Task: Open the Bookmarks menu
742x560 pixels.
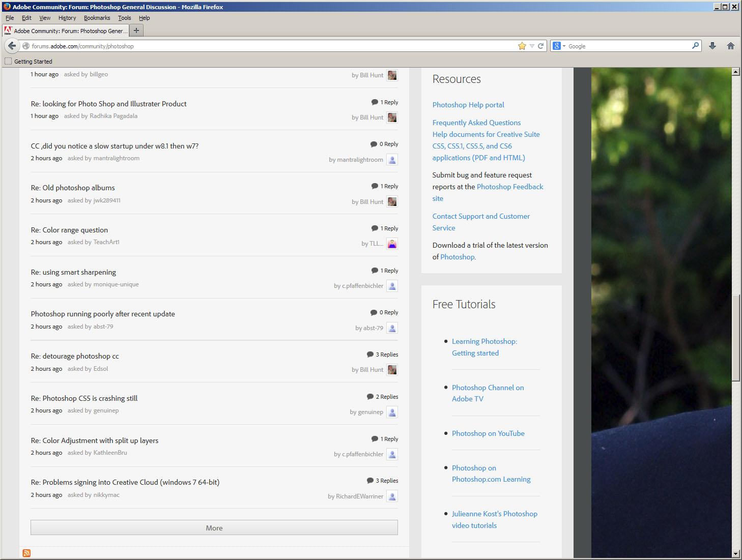Action: [97, 18]
